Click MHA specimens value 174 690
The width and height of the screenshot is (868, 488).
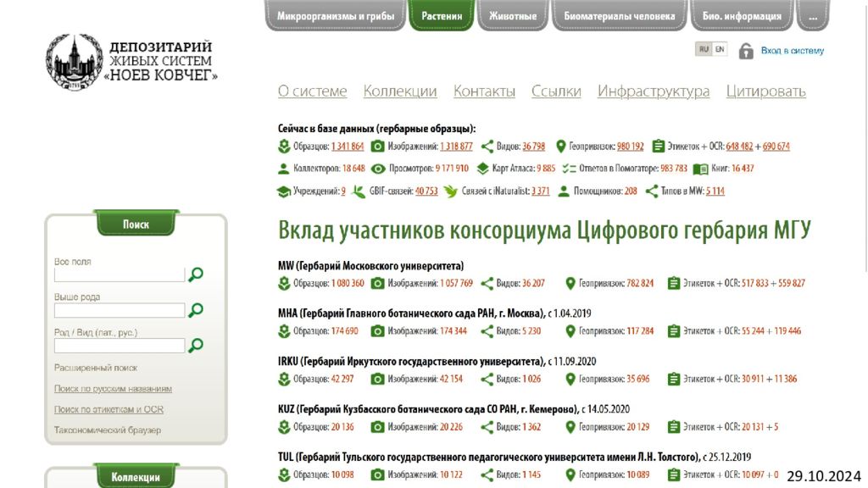[344, 331]
